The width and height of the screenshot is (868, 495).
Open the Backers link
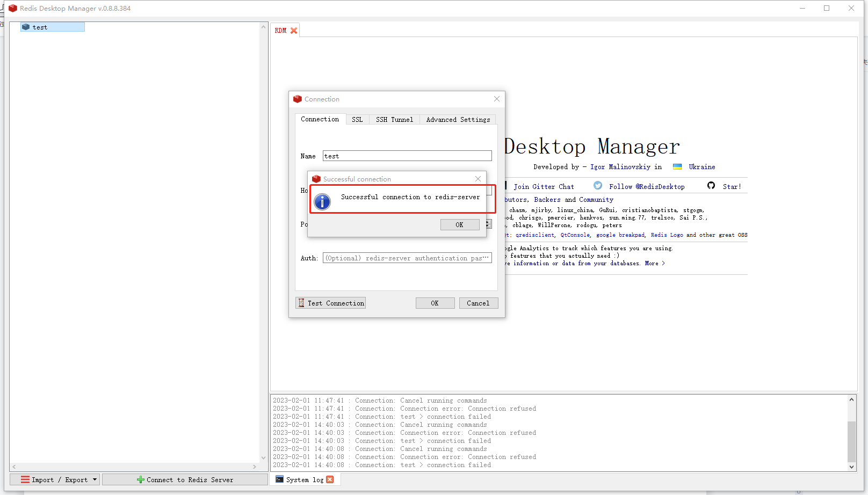(x=547, y=200)
